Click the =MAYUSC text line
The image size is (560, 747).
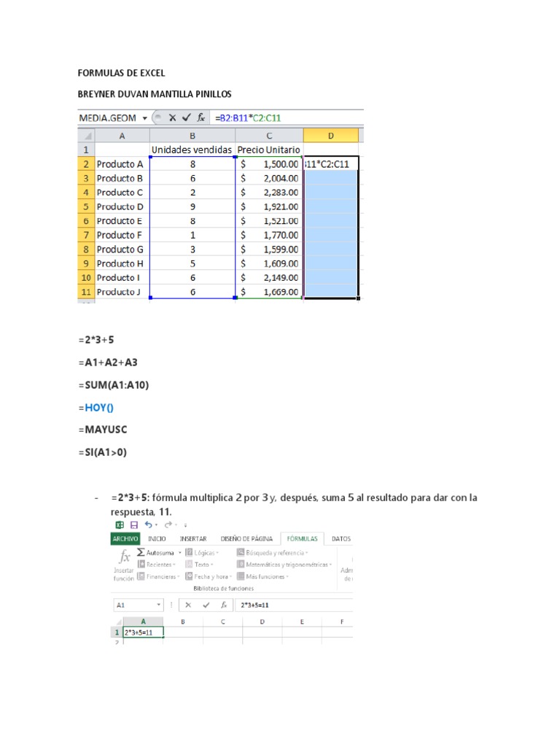tap(103, 429)
